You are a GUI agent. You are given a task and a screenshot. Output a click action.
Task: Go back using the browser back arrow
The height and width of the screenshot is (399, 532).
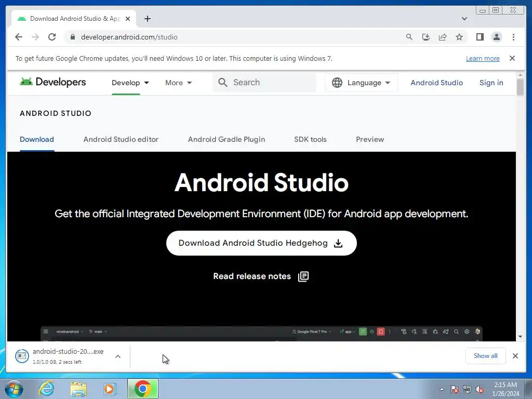[19, 37]
